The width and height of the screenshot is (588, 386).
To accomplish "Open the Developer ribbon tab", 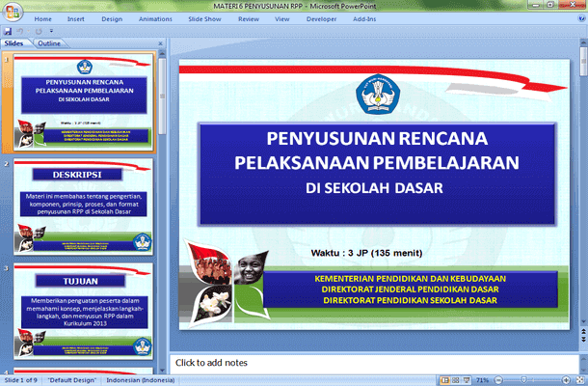I will point(321,19).
